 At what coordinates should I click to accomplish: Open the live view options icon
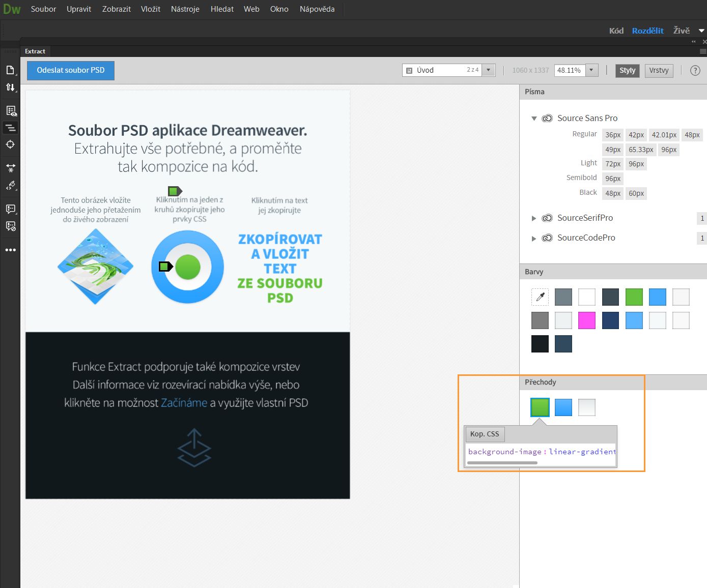tap(10, 110)
